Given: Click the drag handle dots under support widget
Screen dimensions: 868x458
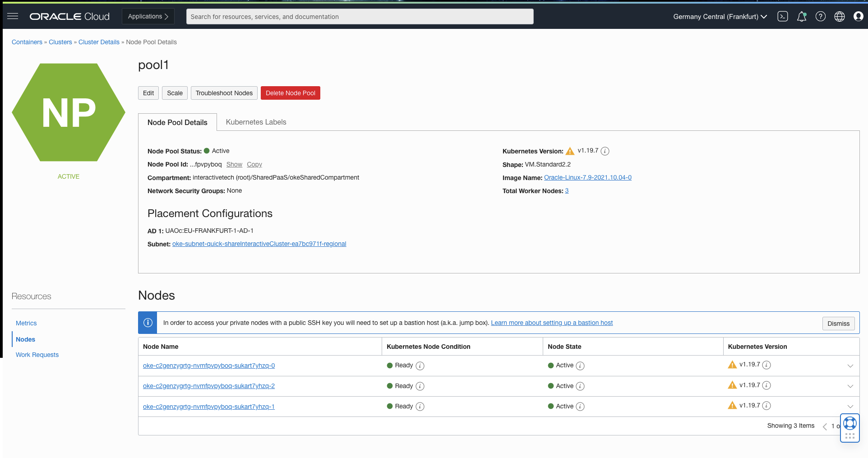Looking at the screenshot, I should click(850, 436).
